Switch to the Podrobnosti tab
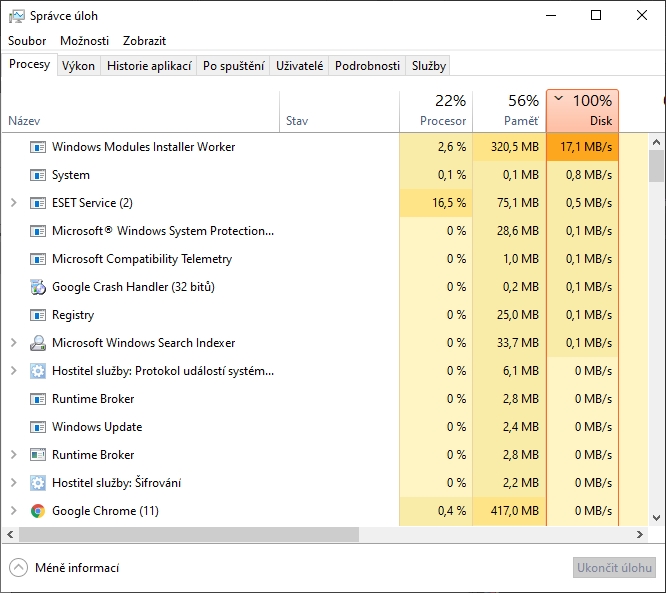 (367, 66)
